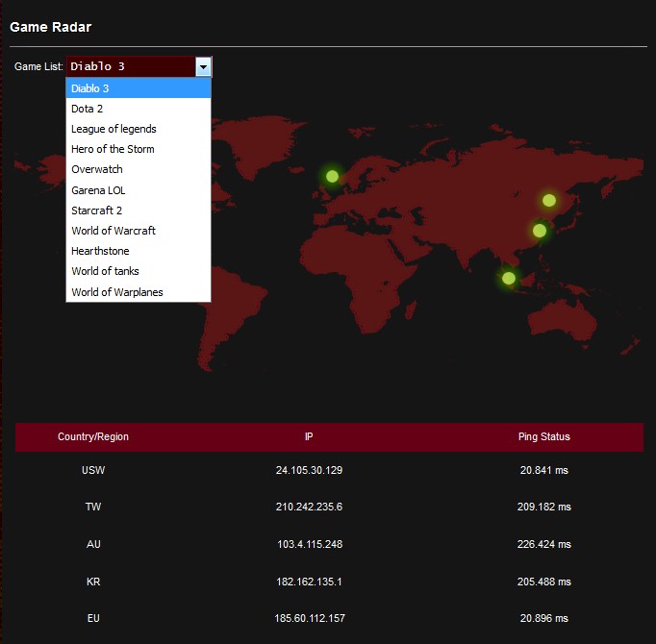Click the Game List label
Screen dimensions: 656x644
pyautogui.click(x=38, y=66)
